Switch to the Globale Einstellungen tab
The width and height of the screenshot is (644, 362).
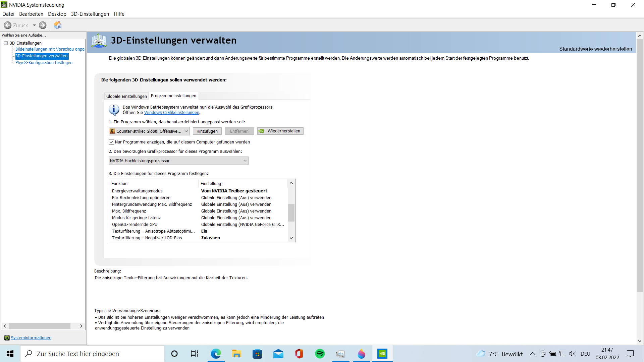tap(126, 96)
